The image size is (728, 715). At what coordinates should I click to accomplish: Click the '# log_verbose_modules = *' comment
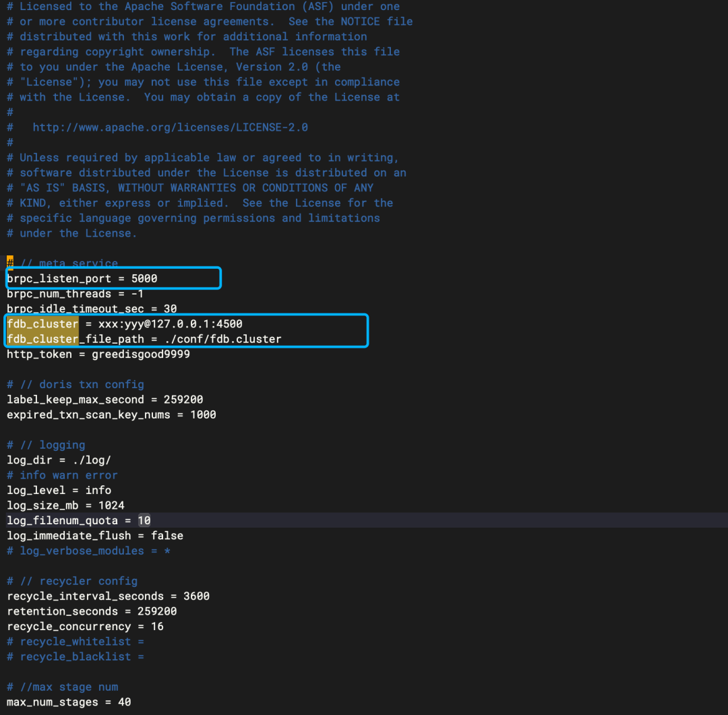89,551
